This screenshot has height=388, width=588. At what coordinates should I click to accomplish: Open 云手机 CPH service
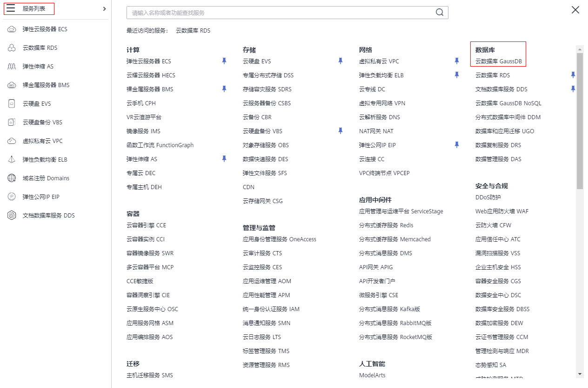[x=141, y=103]
